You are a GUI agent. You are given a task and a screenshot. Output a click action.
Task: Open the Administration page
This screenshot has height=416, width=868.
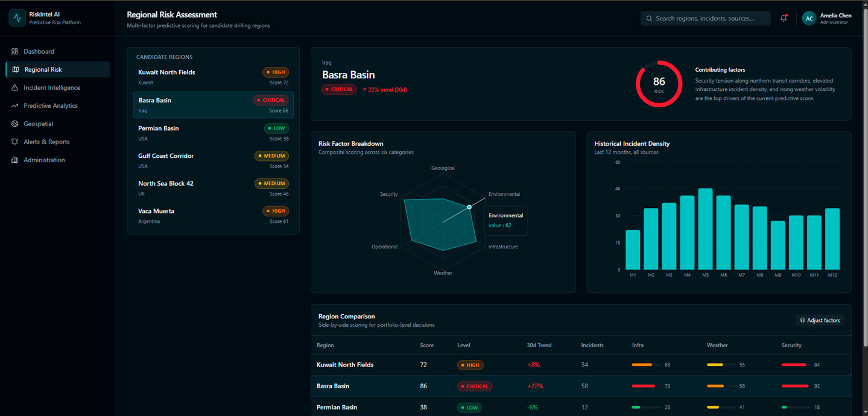point(58,160)
